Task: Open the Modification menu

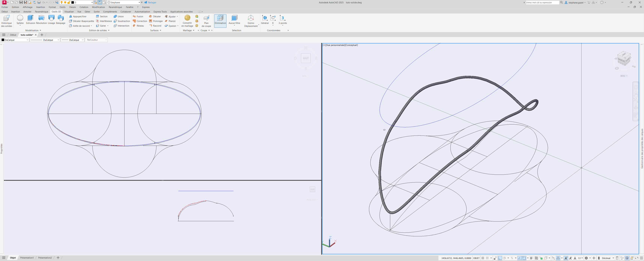Action: (98, 7)
